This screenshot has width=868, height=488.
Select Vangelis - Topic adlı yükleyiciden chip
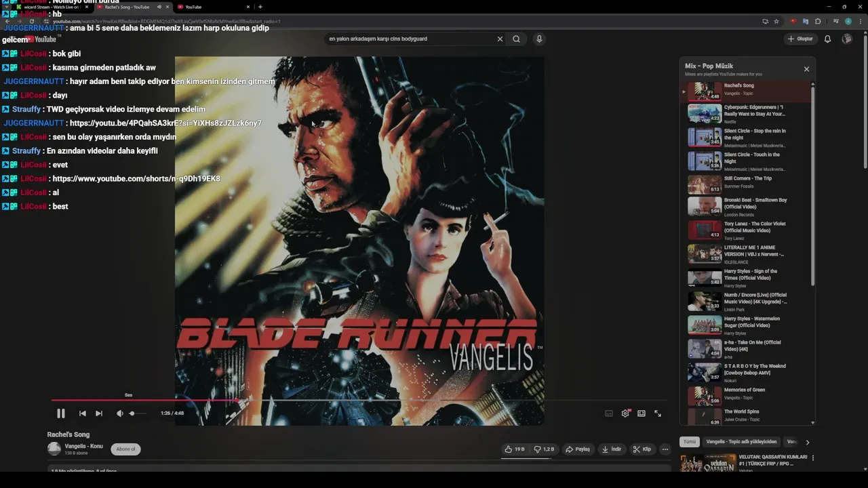(741, 442)
